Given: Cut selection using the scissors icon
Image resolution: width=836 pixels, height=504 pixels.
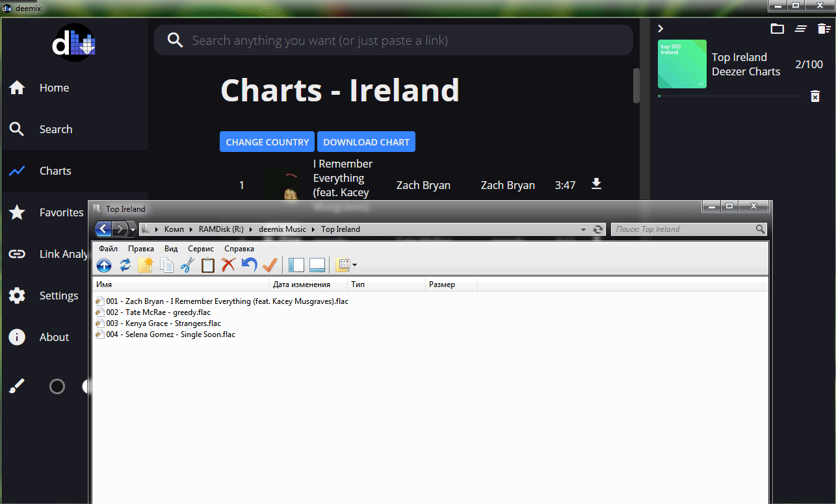Looking at the screenshot, I should click(x=187, y=265).
